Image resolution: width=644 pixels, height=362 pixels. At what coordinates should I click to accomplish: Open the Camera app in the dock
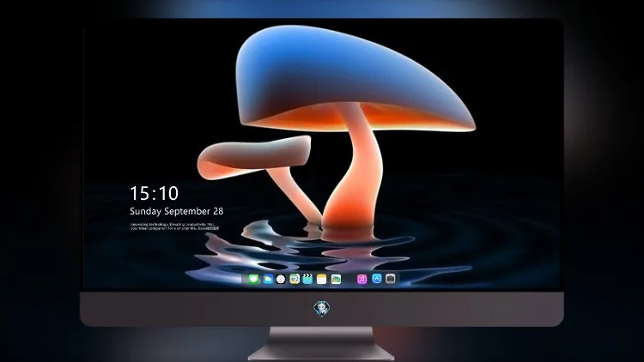391,279
